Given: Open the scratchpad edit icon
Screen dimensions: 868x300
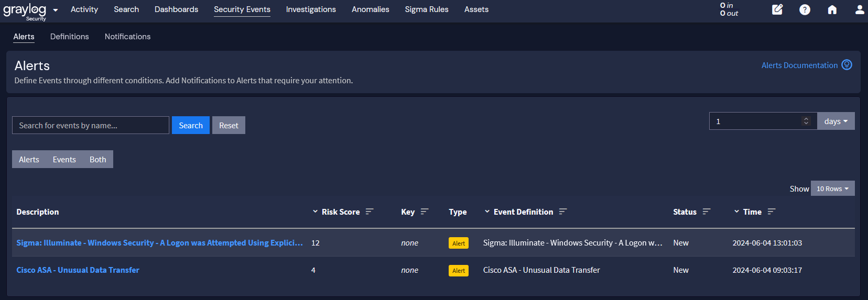Looking at the screenshot, I should (x=777, y=9).
